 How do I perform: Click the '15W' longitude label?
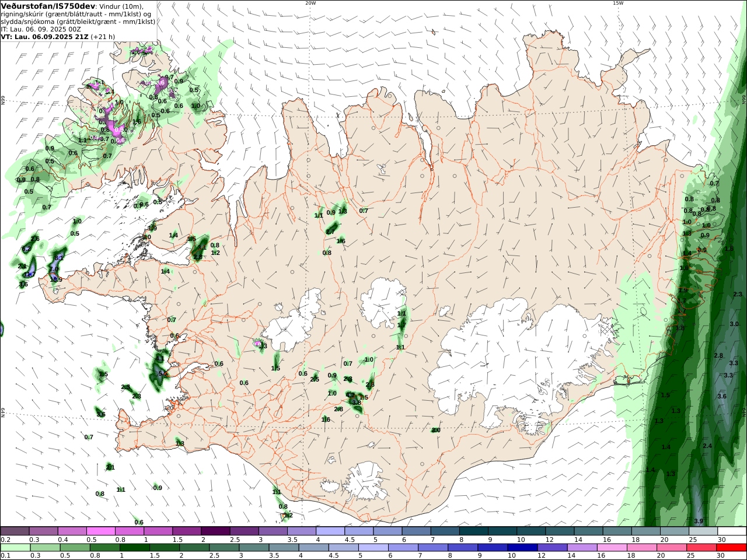click(x=618, y=3)
